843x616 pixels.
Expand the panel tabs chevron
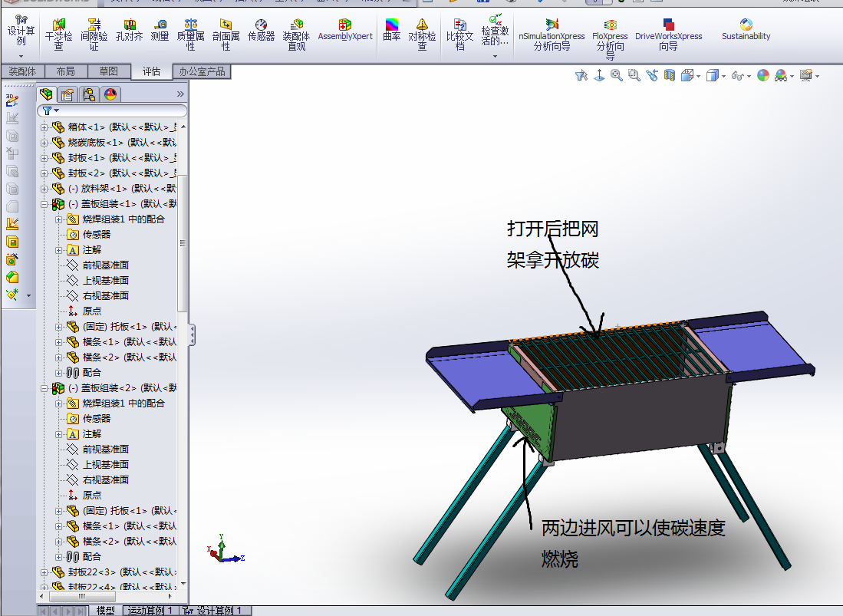pos(180,94)
